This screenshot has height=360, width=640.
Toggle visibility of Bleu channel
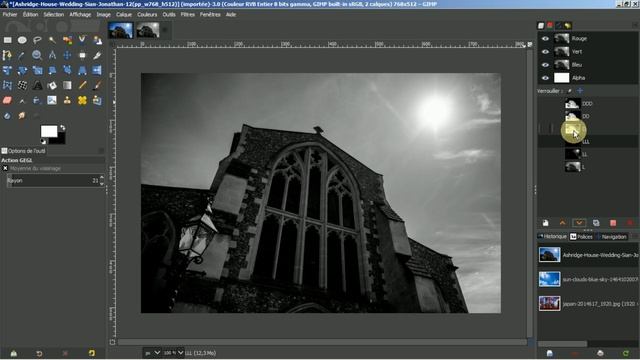pyautogui.click(x=545, y=65)
